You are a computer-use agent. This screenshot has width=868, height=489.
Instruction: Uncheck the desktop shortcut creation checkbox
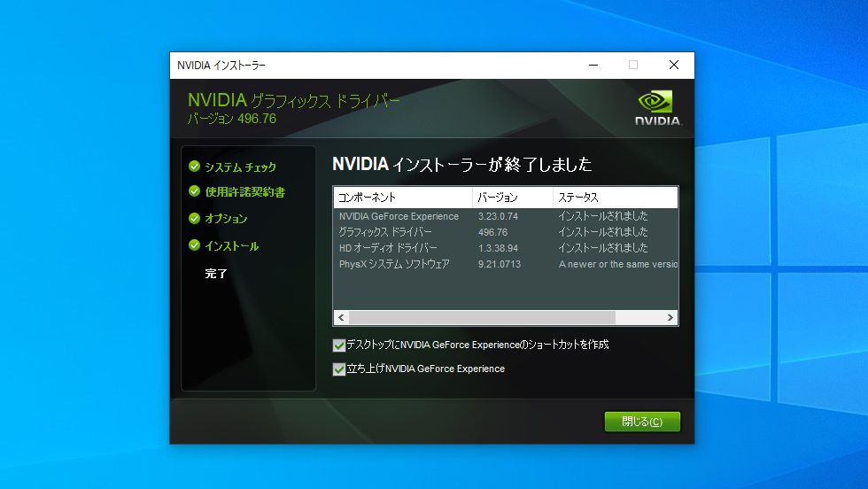(338, 345)
